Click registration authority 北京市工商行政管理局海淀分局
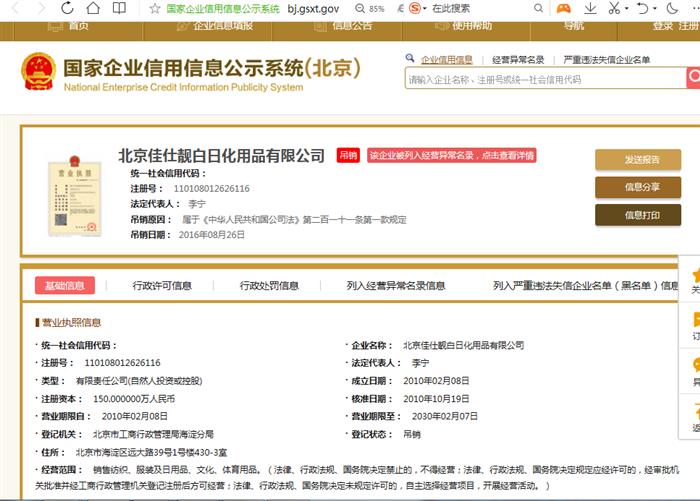 click(x=153, y=434)
